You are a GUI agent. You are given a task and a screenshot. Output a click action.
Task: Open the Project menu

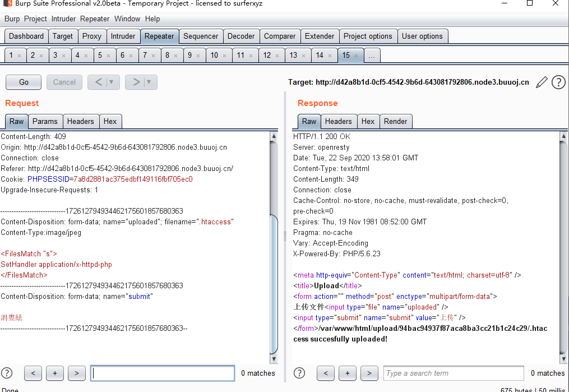pyautogui.click(x=35, y=19)
